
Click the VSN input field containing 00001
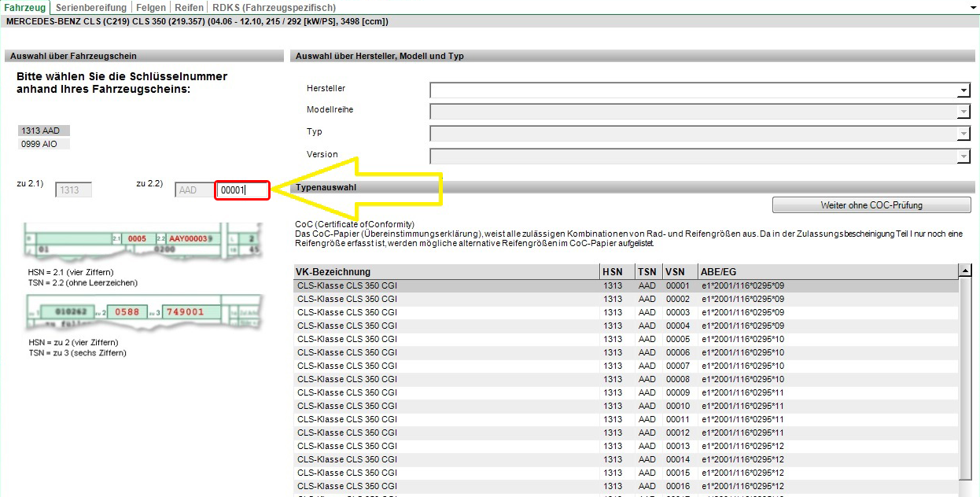[243, 190]
